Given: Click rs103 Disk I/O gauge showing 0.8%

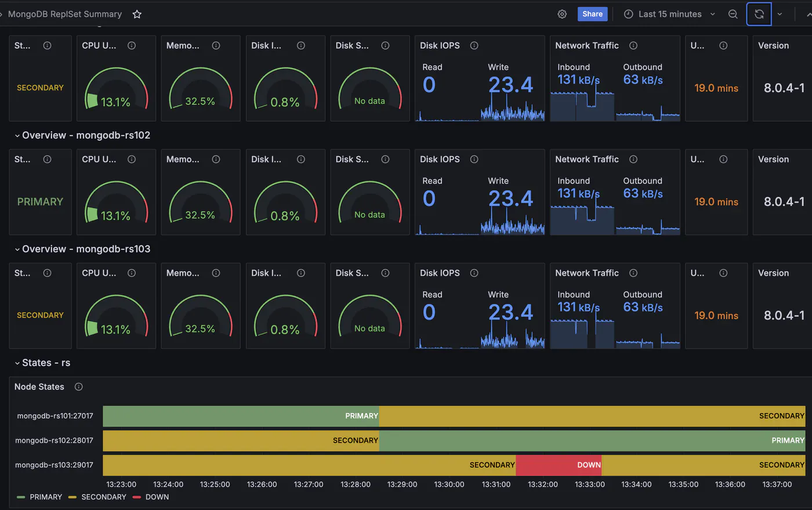Looking at the screenshot, I should pos(285,317).
